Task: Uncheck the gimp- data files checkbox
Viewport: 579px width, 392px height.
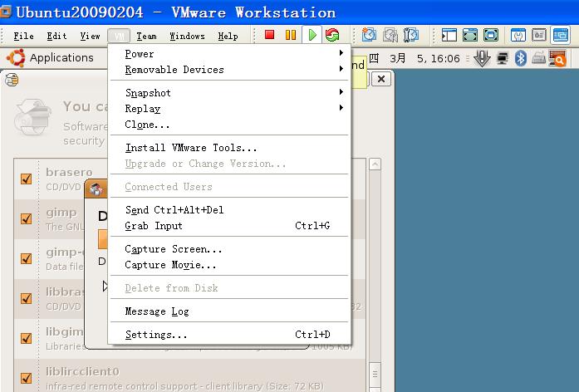Action: coord(27,259)
